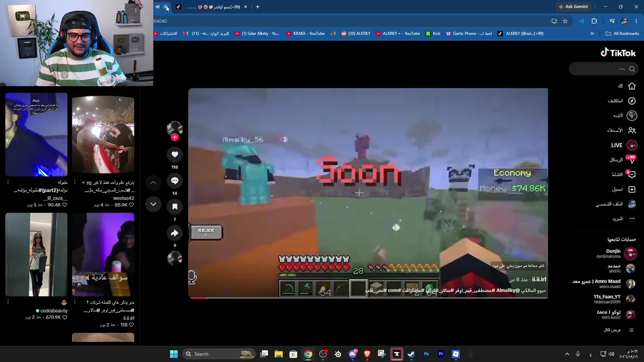Open the comments on this TikTok video
Screen dimensions: 644x362
pyautogui.click(x=175, y=180)
